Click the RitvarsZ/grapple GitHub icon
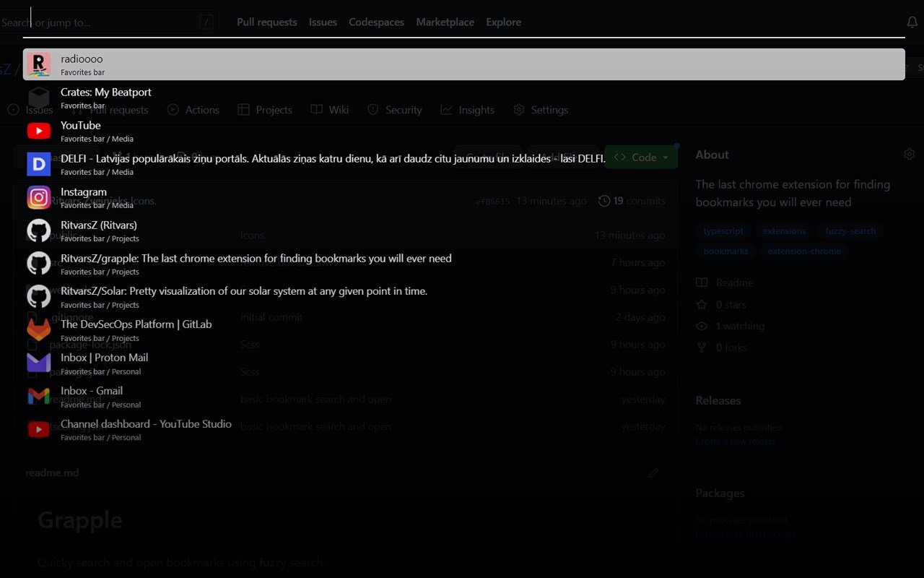This screenshot has width=924, height=578. [39, 264]
